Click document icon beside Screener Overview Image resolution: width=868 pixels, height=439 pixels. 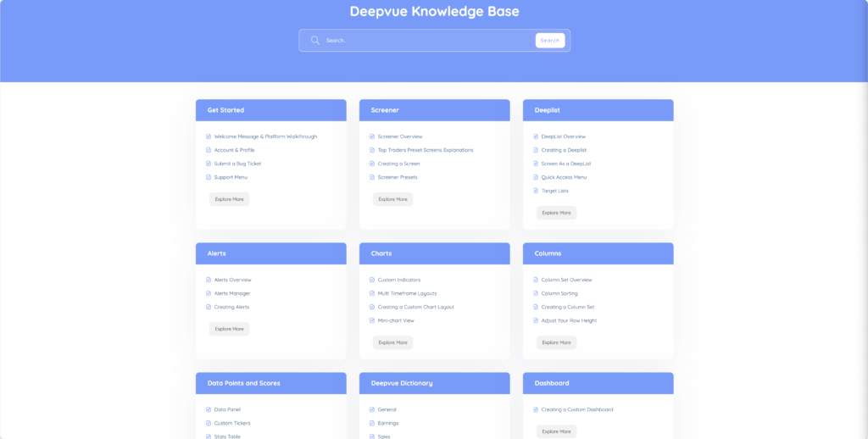coord(372,136)
